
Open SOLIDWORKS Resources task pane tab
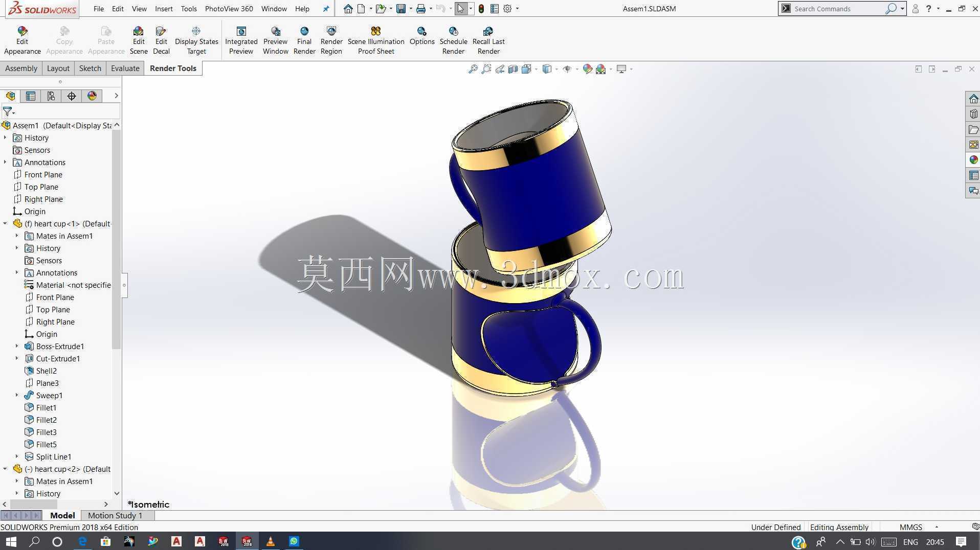point(973,99)
